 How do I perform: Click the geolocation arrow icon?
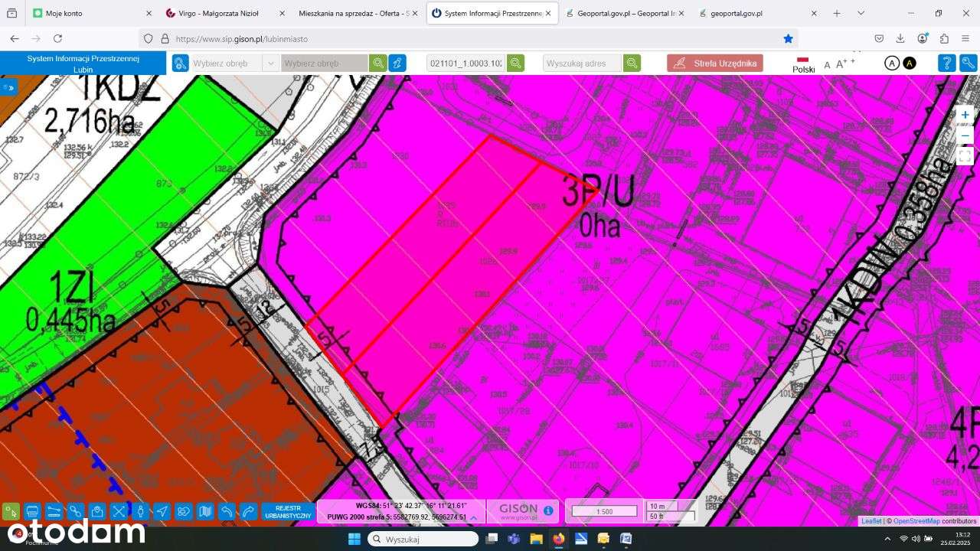[162, 511]
